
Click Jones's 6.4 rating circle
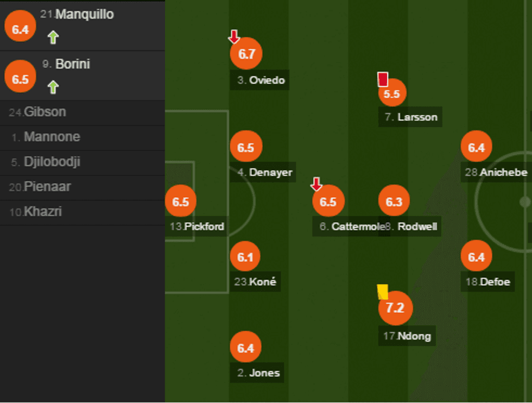point(245,348)
